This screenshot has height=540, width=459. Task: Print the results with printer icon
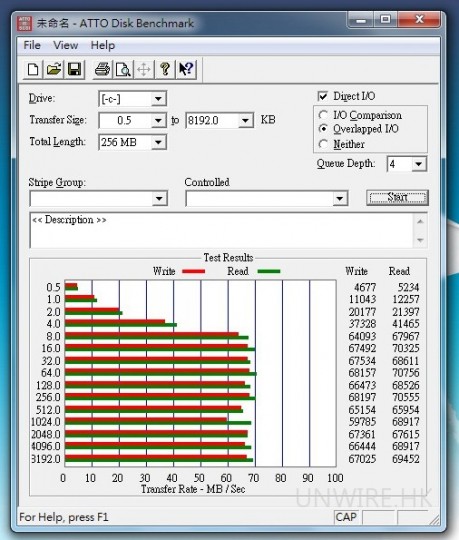click(x=103, y=70)
